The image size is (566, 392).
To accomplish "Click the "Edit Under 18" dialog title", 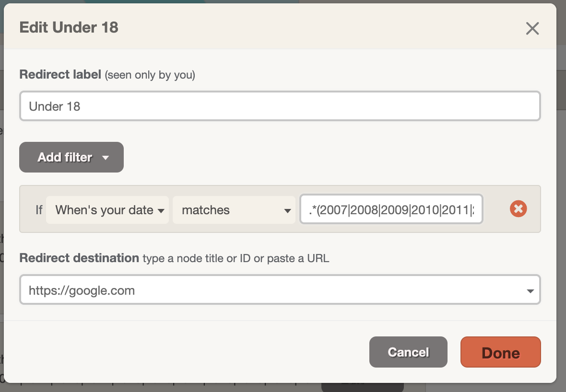I will click(x=69, y=27).
